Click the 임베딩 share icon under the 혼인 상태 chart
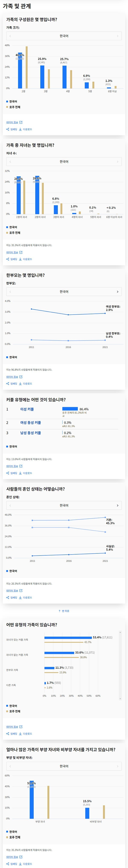This screenshot has width=128, height=868. point(8,597)
